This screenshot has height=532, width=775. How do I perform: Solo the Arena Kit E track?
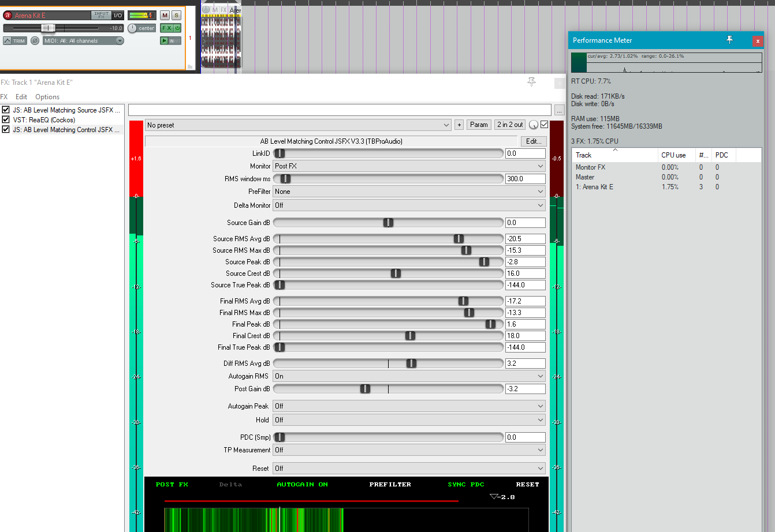(x=176, y=16)
